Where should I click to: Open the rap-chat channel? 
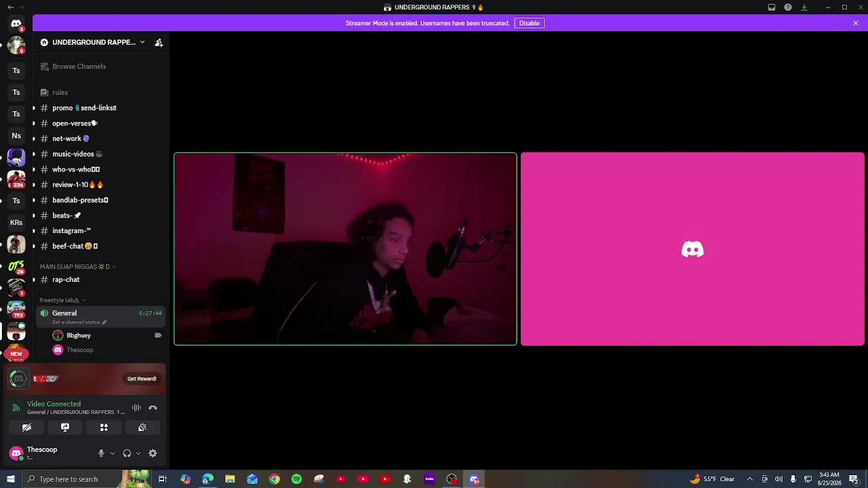click(102, 279)
